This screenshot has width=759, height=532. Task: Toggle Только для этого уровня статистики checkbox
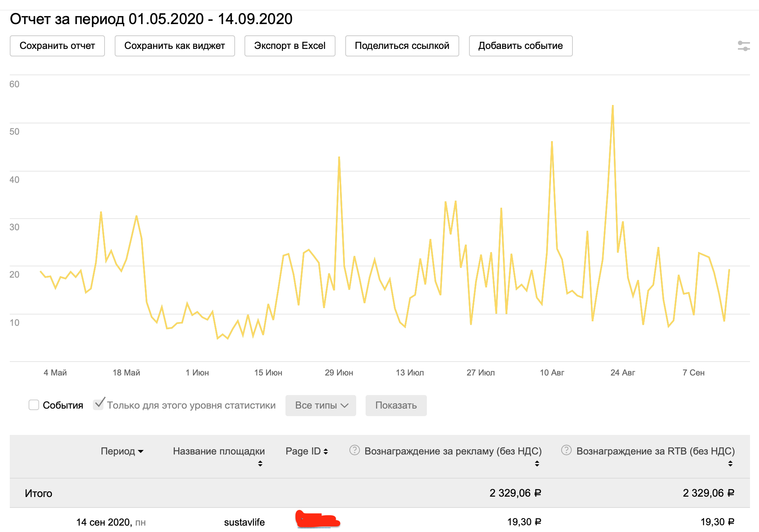99,404
